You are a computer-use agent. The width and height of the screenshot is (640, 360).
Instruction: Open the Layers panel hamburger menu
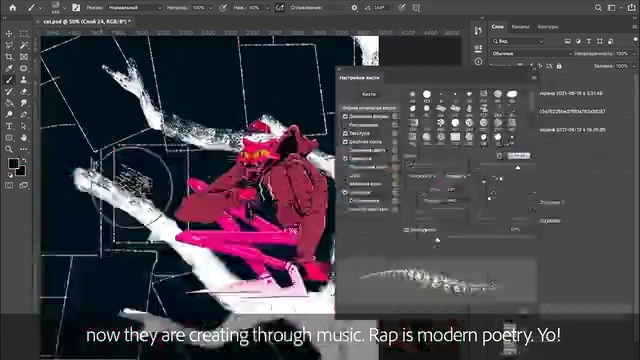coord(635,27)
